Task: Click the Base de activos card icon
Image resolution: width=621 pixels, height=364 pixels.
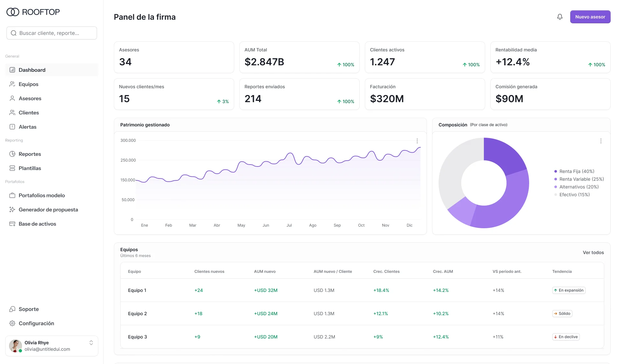Action: coord(12,224)
